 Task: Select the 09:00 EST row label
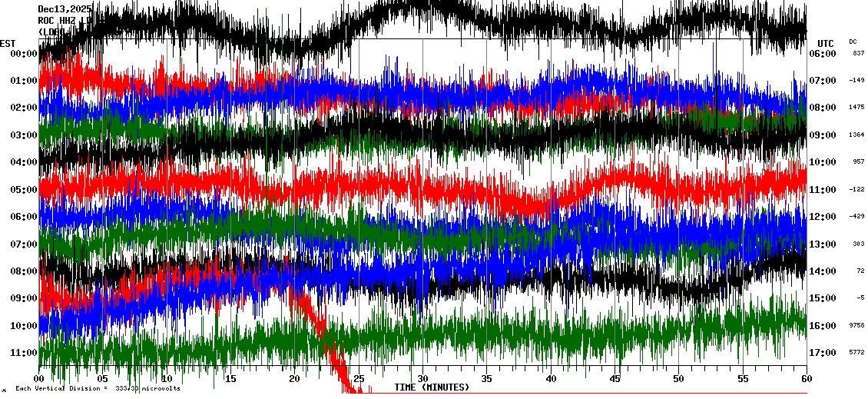coord(25,298)
